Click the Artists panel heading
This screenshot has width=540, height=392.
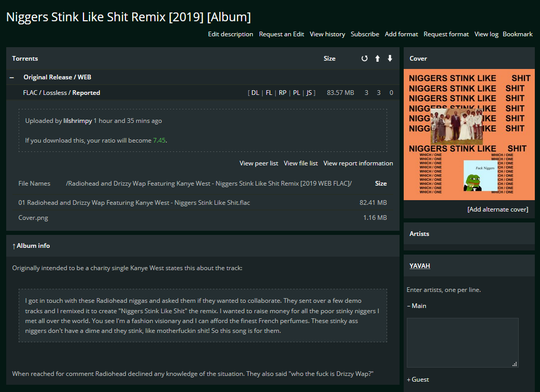[x=419, y=234]
